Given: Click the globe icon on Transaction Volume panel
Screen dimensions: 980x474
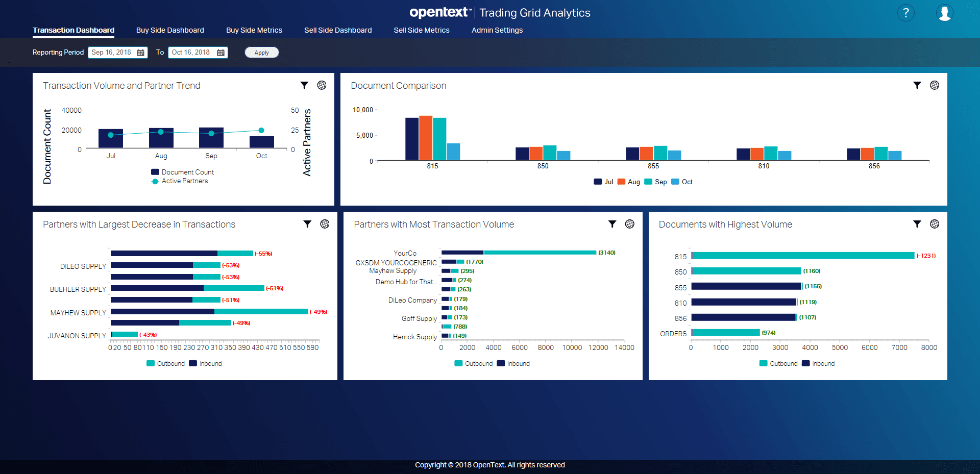Looking at the screenshot, I should [x=322, y=85].
